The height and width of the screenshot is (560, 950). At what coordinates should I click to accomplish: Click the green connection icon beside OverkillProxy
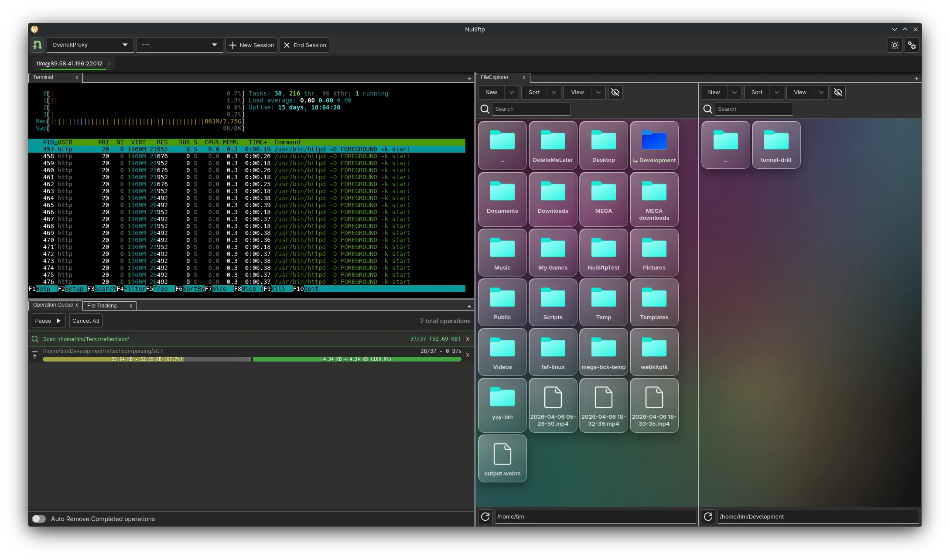pos(38,45)
